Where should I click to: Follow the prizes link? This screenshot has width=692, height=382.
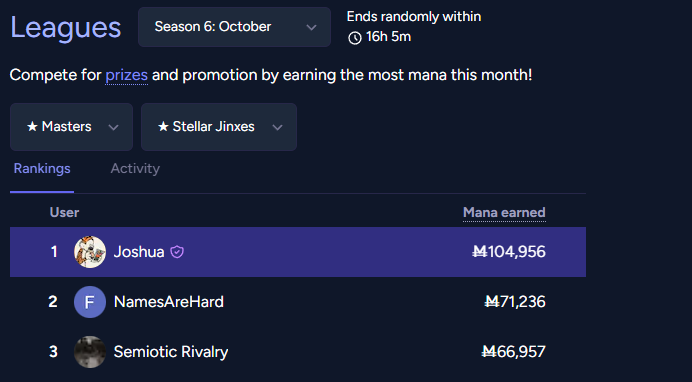click(127, 75)
